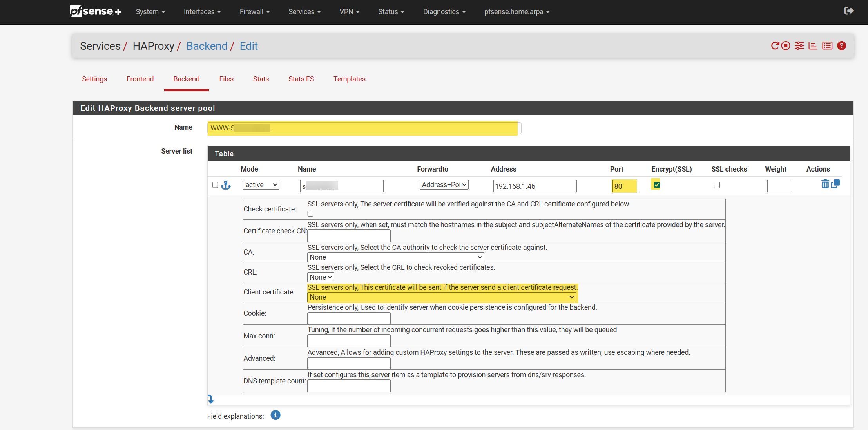Enable the Check certificate checkbox
This screenshot has width=868, height=430.
click(x=310, y=214)
